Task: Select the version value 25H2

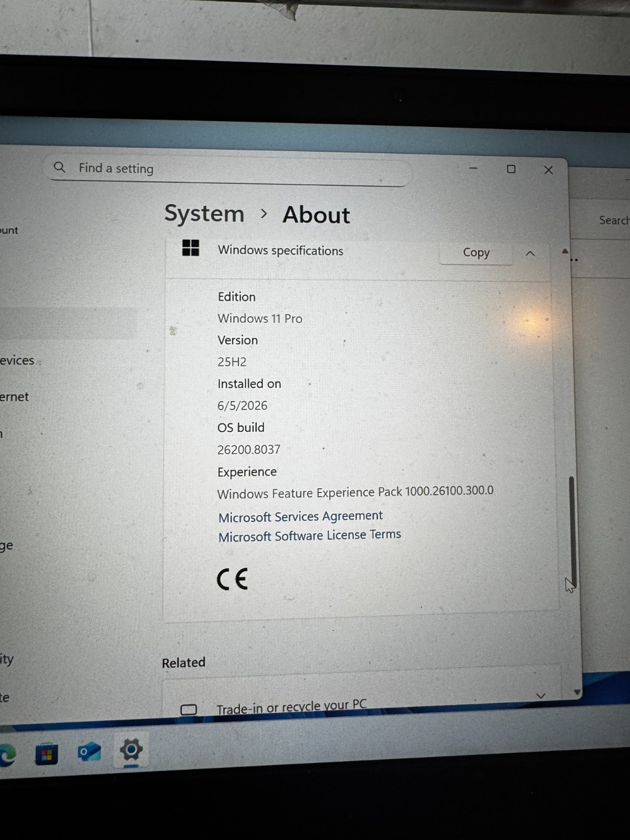Action: click(x=232, y=362)
